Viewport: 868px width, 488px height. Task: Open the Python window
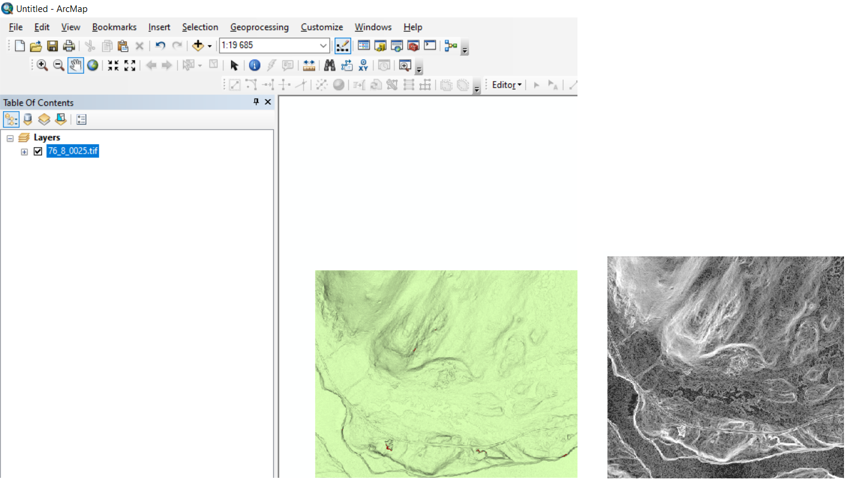(429, 46)
